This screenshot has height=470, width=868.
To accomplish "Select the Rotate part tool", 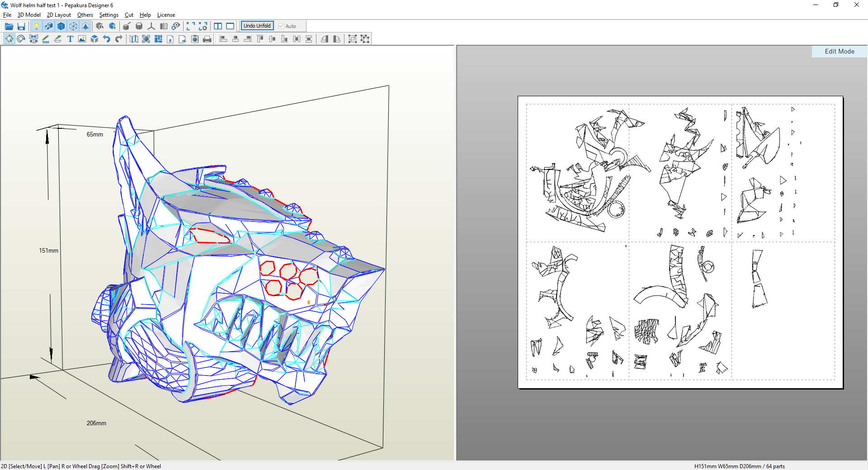I will tap(21, 39).
